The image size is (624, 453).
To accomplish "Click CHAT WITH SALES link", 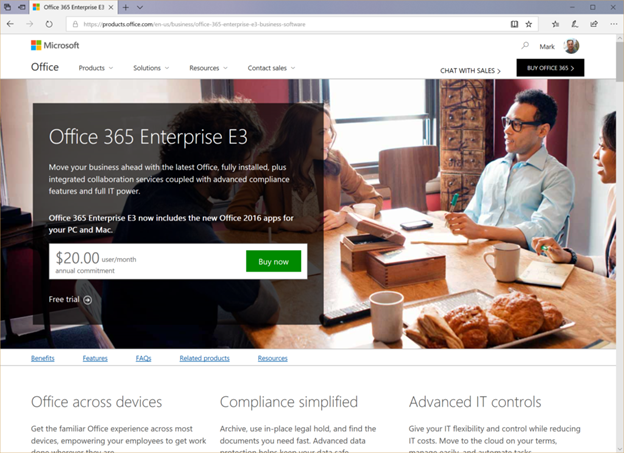I will [x=470, y=70].
